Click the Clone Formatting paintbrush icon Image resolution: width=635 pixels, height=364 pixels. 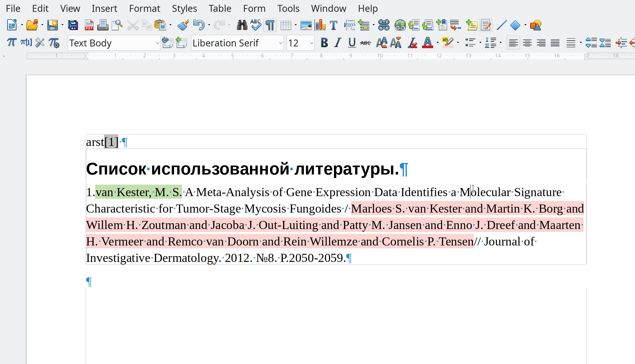coord(183,25)
